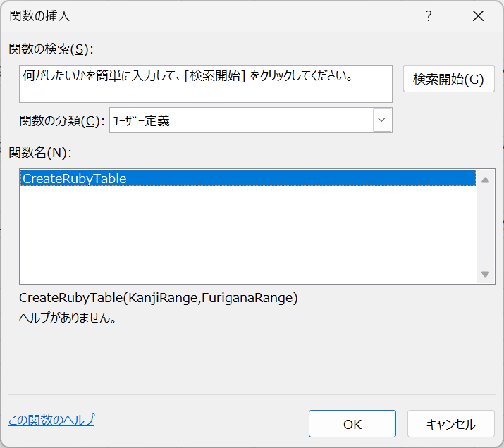Click empty area in function name list

[x=248, y=235]
